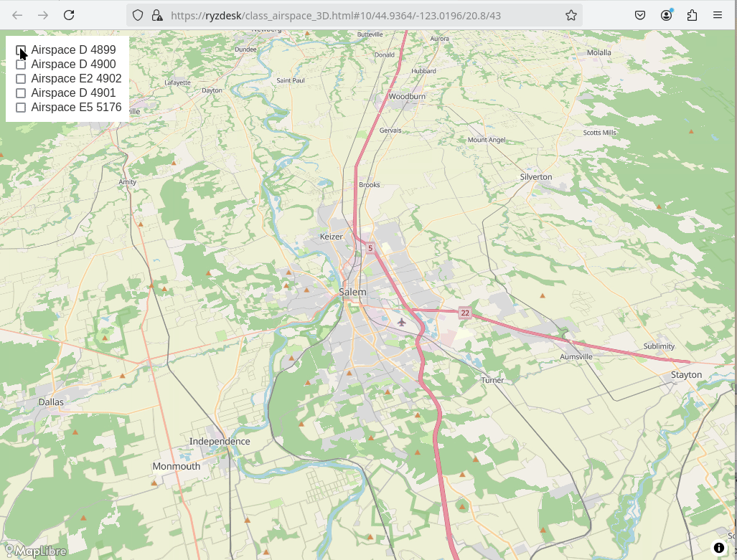Viewport: 737px width, 560px height.
Task: Click the URL address bar
Action: click(x=359, y=15)
